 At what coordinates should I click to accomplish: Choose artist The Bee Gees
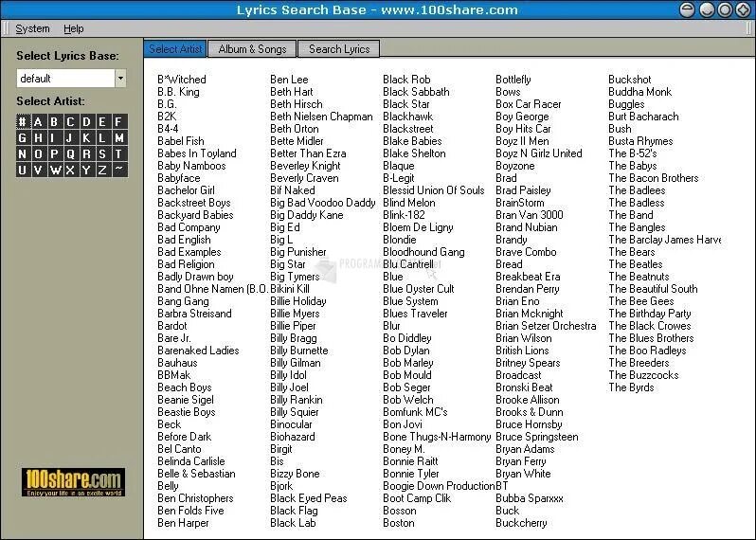click(641, 301)
